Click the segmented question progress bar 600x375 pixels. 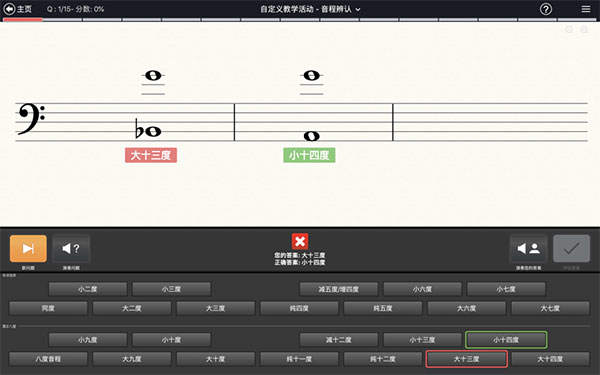point(300,20)
